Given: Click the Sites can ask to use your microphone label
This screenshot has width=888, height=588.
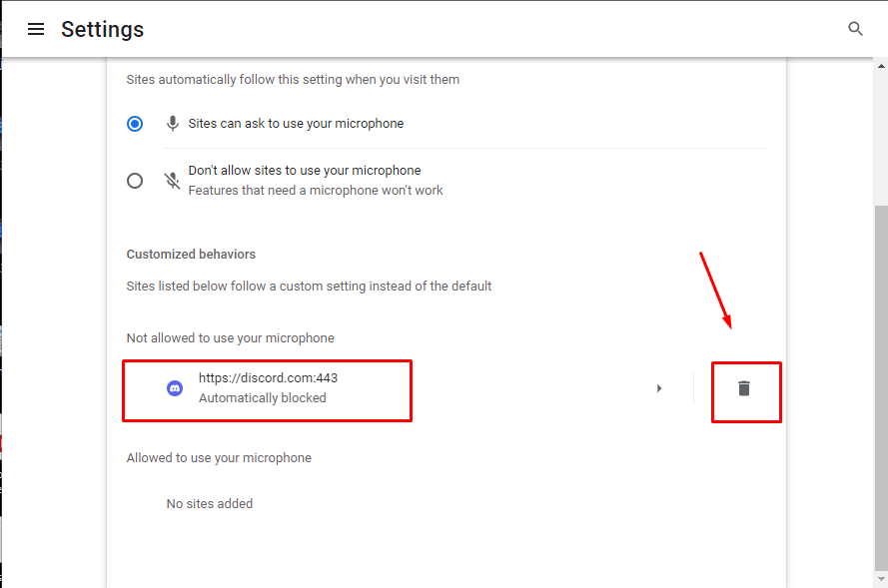Looking at the screenshot, I should 297,124.
